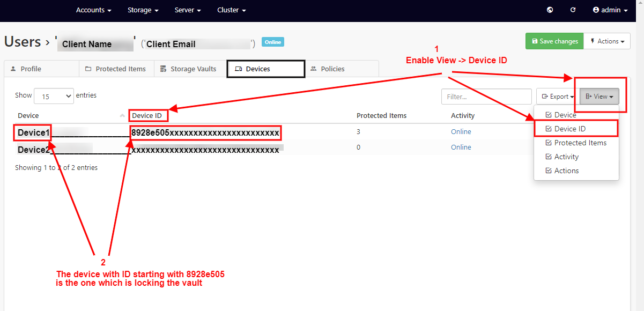
Task: Click the Device2 protected items count 0
Action: [x=359, y=147]
